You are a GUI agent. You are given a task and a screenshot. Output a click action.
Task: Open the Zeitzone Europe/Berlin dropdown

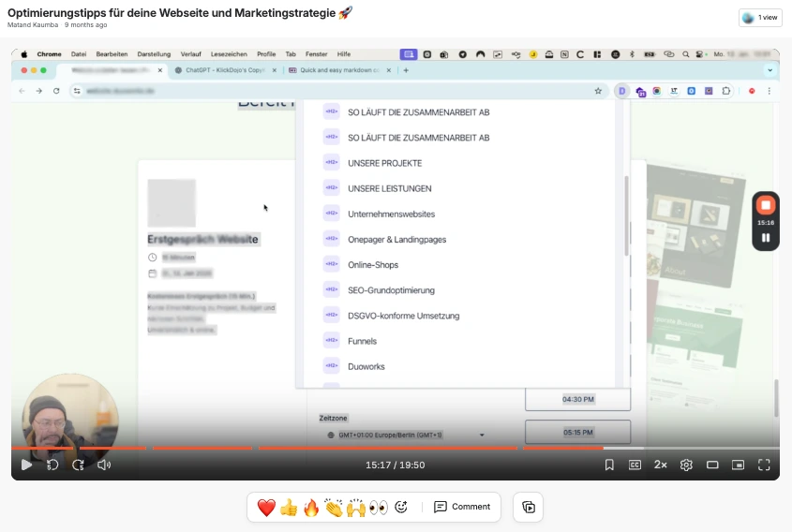pyautogui.click(x=406, y=435)
